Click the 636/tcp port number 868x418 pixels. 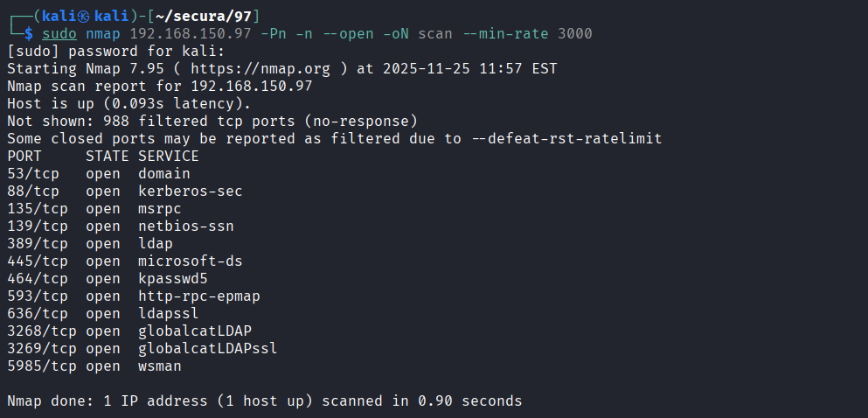32,313
